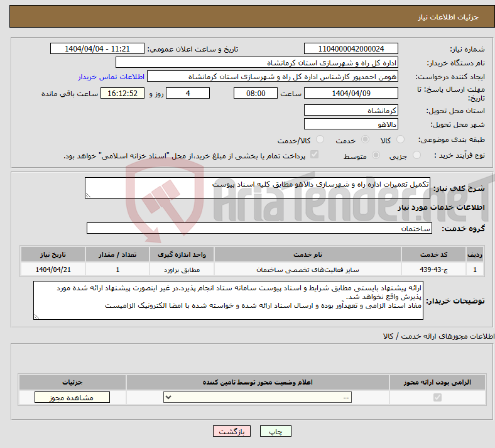Click the service group field ساختمان
Screen dimensions: 495x448
259,228
